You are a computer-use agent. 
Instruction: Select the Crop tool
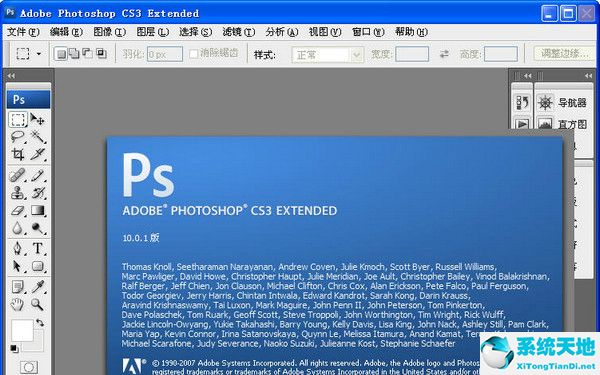18,154
